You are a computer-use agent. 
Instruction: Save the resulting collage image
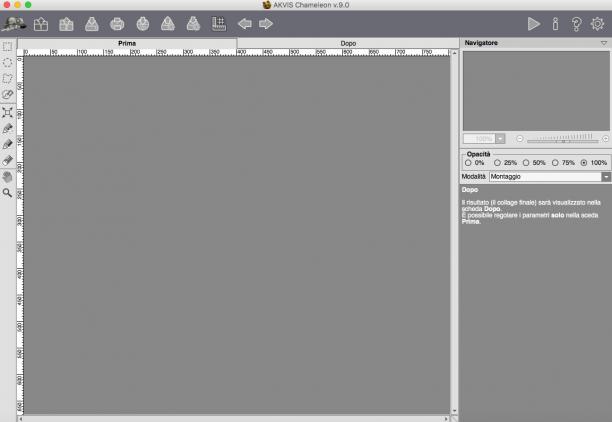pos(92,24)
